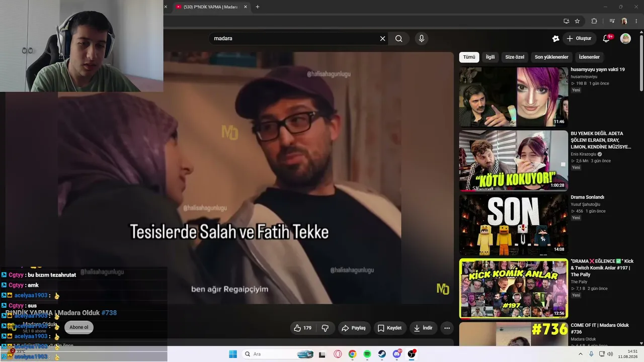Open video title BU YEMEK DEĞİL ADETA ŞÖLEN

click(601, 140)
